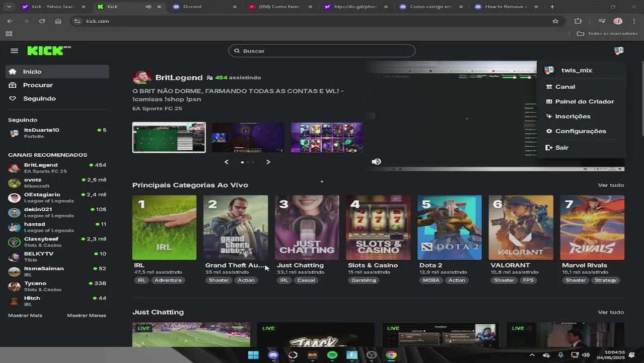Click the Strategy tag under Marvel Rivals

coord(606,280)
